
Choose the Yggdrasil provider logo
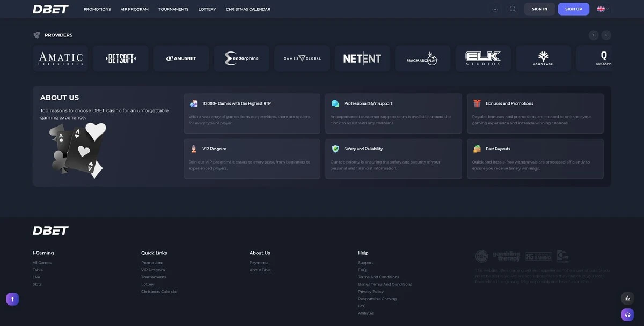[x=544, y=58]
